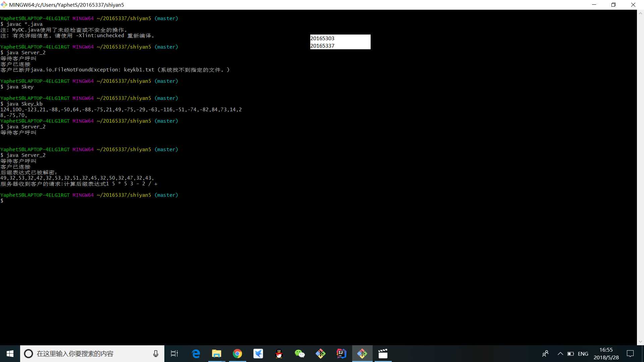The height and width of the screenshot is (362, 644).
Task: Click the MINGW64 window title bar icon
Action: [x=4, y=5]
